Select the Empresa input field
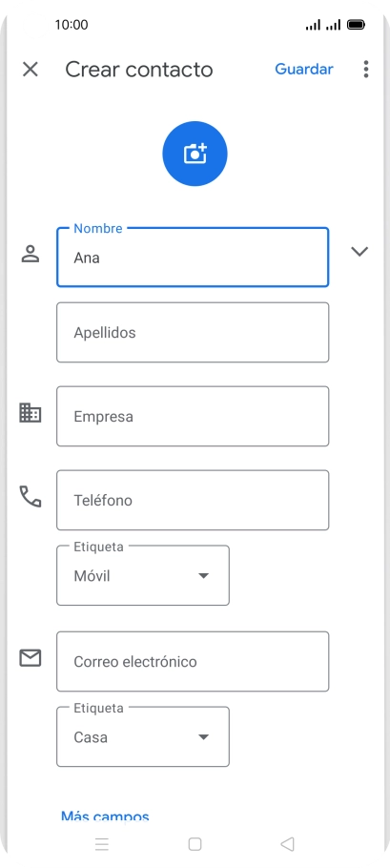 point(193,416)
